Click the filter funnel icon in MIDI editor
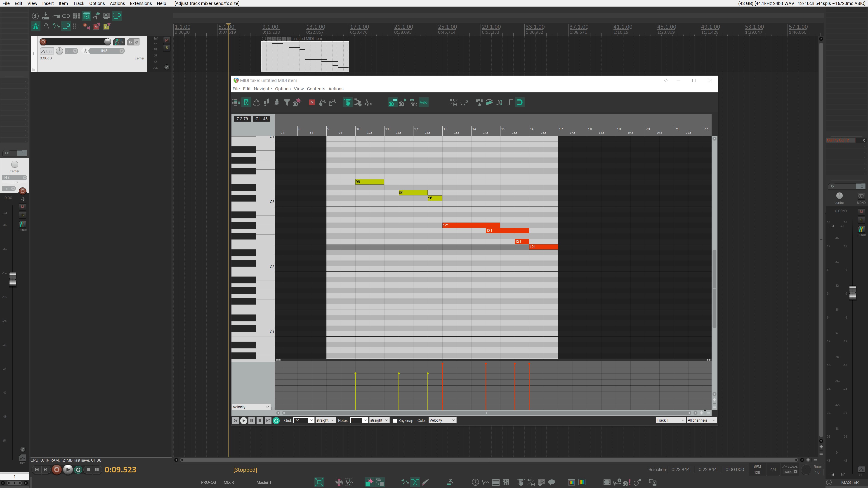 [x=287, y=102]
